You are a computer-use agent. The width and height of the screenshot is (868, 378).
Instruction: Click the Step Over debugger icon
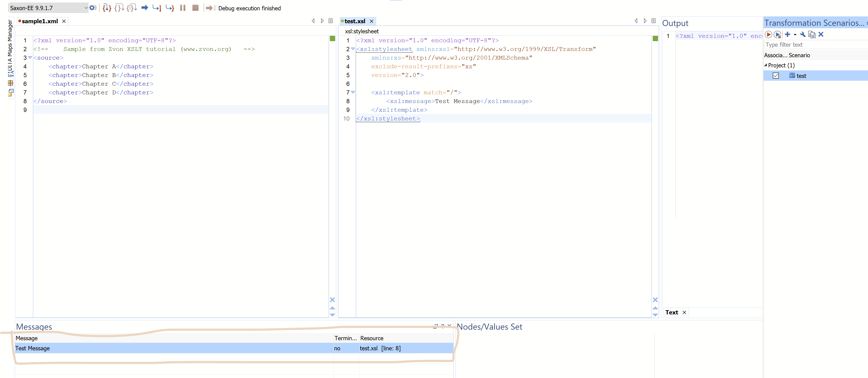coord(119,8)
